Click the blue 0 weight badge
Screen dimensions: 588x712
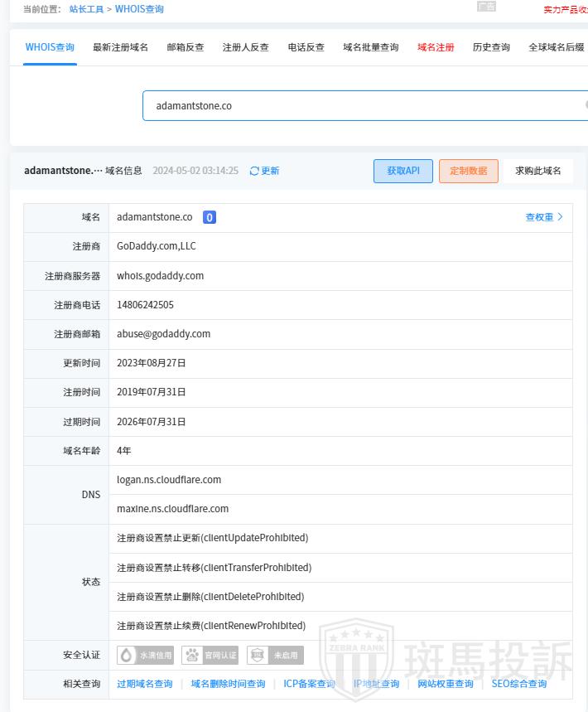pyautogui.click(x=210, y=217)
